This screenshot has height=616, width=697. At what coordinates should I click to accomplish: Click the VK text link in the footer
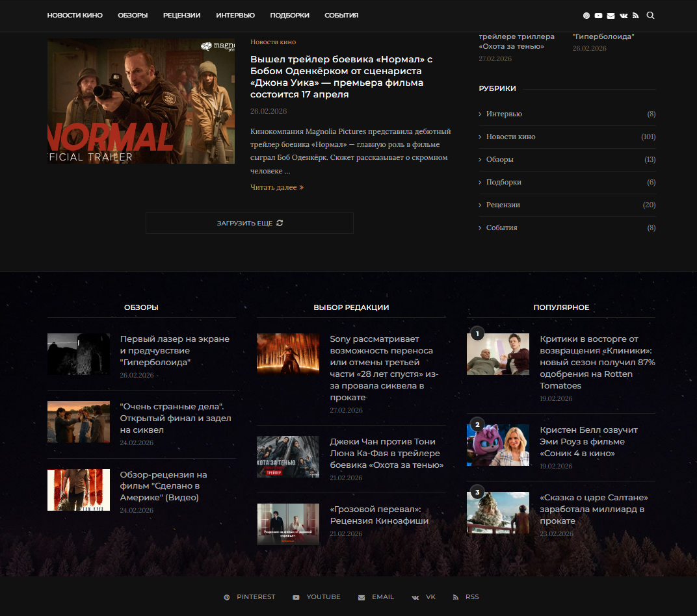coord(430,597)
